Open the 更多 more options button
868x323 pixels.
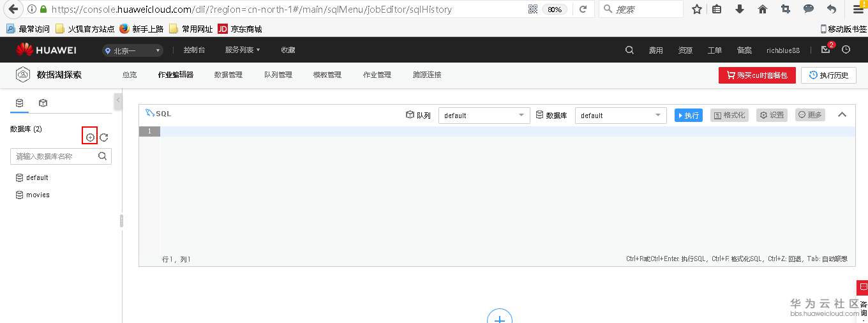point(810,115)
